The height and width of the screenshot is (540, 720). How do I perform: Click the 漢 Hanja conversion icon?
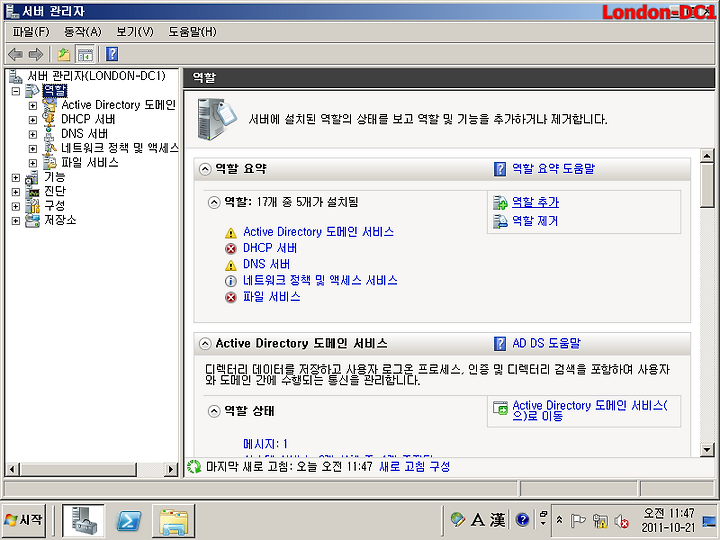pos(497,520)
